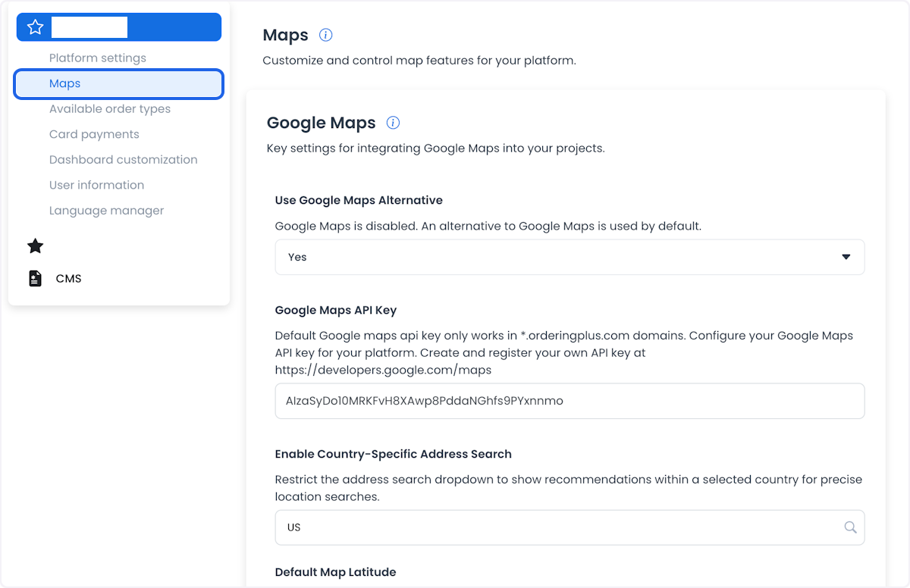Open Dashboard customization
This screenshot has height=588, width=910.
[124, 160]
